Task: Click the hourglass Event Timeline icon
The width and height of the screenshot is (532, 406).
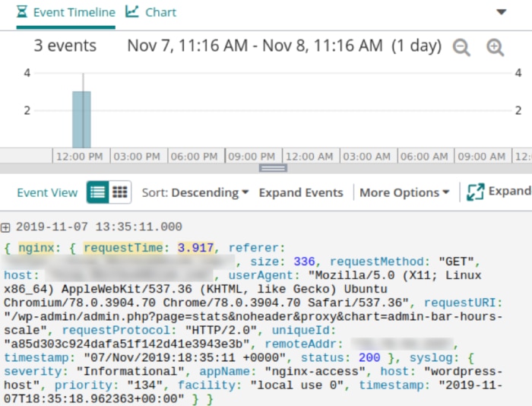Action: click(23, 12)
